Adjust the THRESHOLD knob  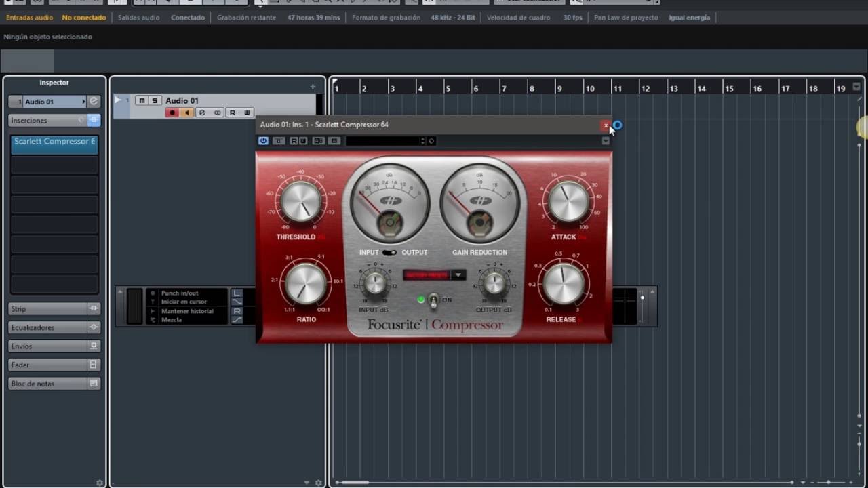pyautogui.click(x=300, y=201)
